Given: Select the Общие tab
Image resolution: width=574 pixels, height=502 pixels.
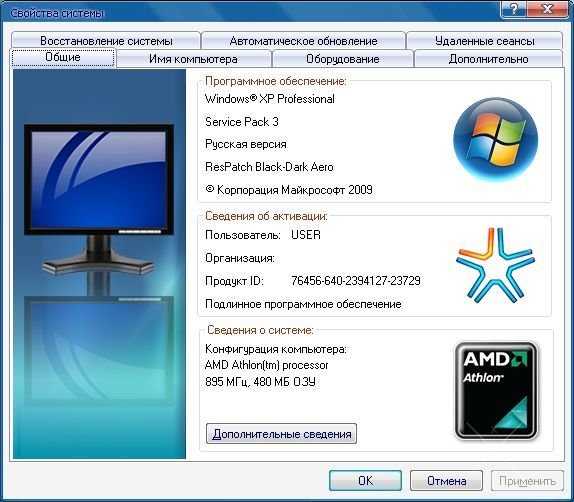Looking at the screenshot, I should (63, 57).
